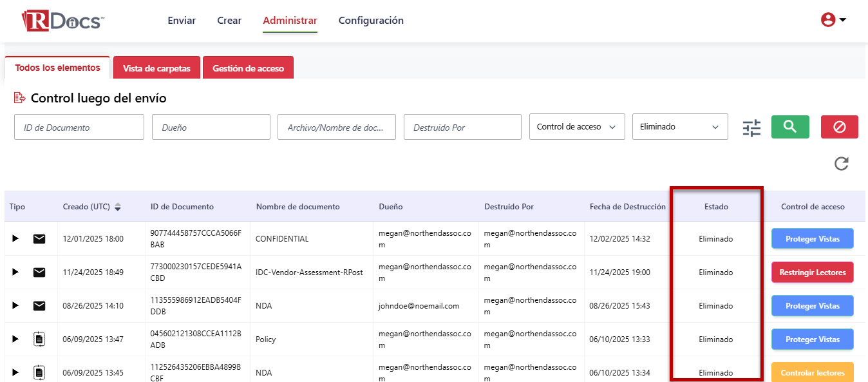This screenshot has width=868, height=382.
Task: Expand the Policy document row
Action: (x=15, y=339)
